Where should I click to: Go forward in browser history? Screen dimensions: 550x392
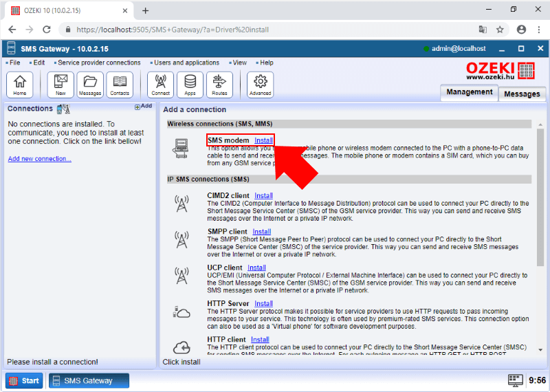tap(30, 30)
